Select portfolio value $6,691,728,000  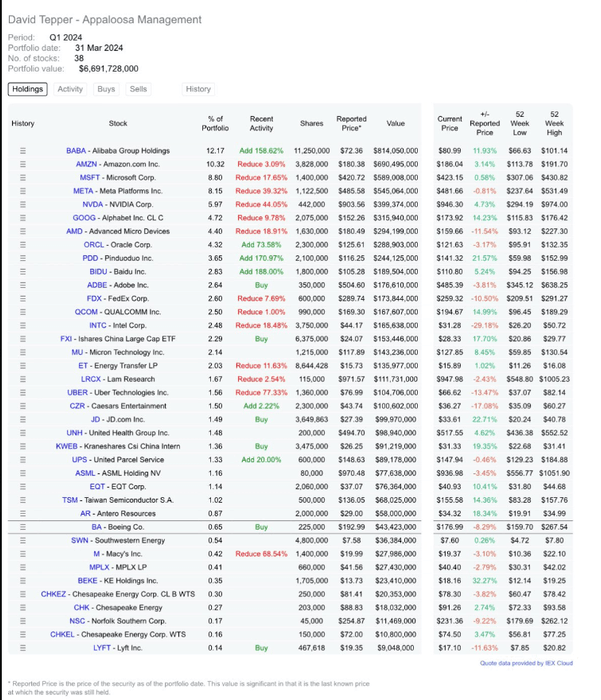tap(109, 69)
